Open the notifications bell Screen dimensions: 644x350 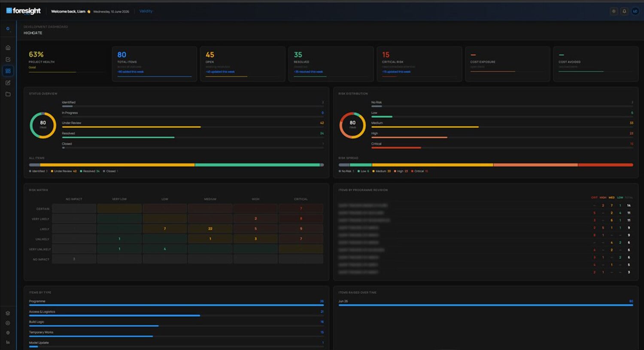coord(624,11)
